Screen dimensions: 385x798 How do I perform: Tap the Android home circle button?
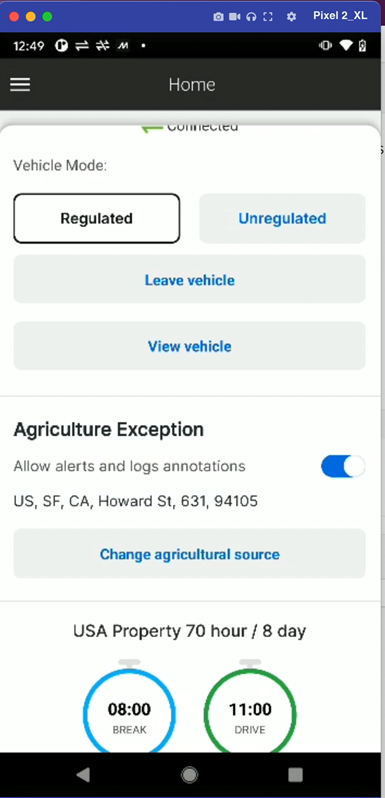[189, 775]
